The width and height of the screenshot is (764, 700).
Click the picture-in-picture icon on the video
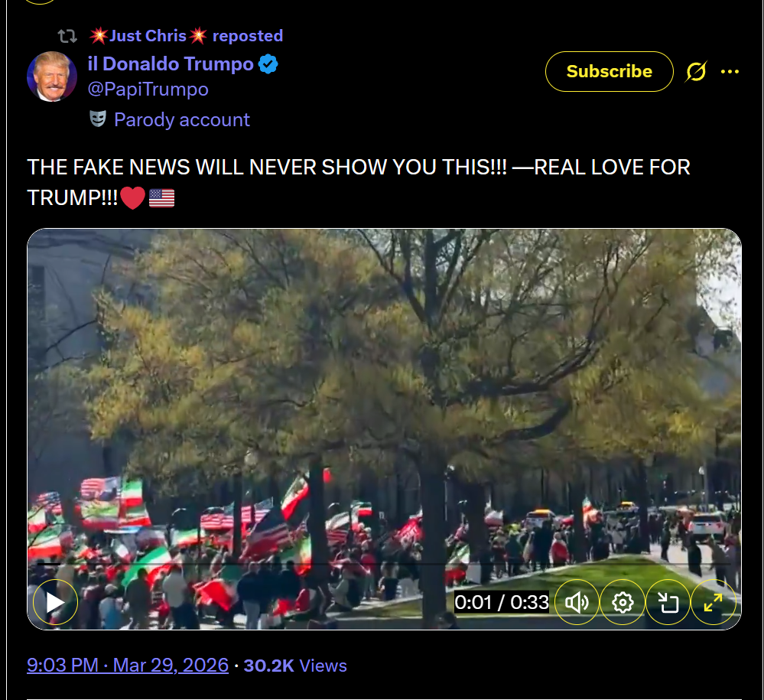tap(668, 603)
